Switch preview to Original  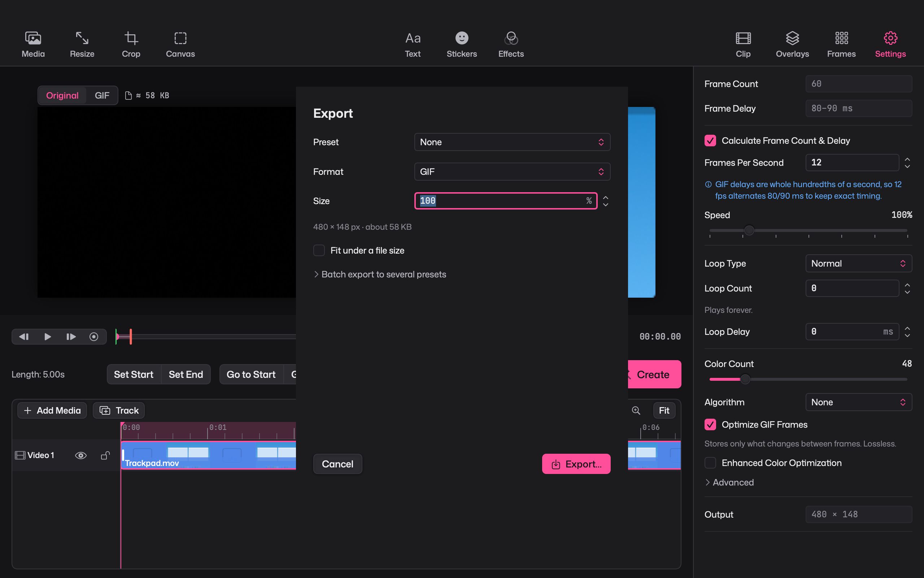coord(62,95)
